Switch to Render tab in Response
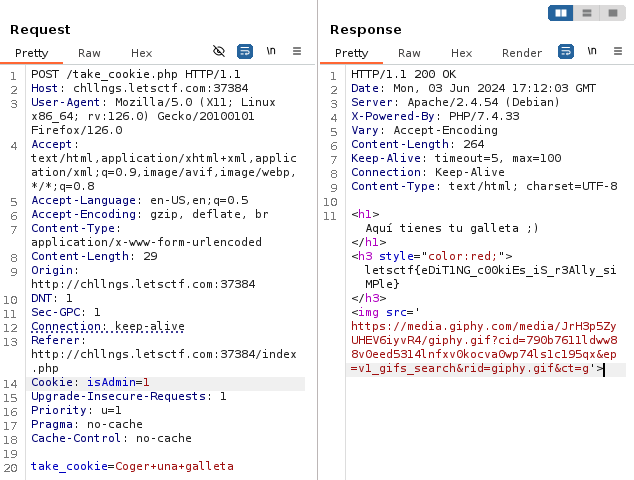634x480 pixels. (x=521, y=53)
